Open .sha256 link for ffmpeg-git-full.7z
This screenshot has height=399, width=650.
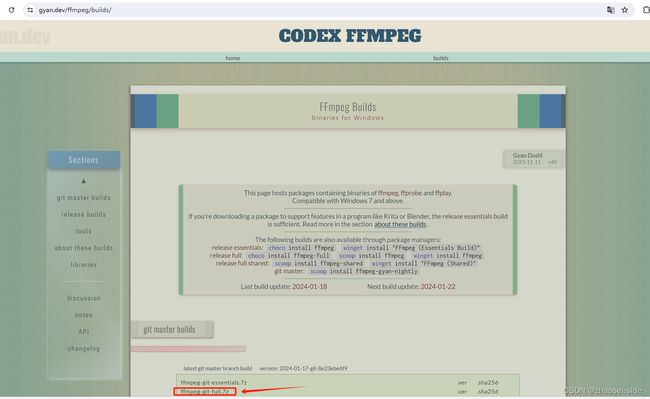coord(487,391)
